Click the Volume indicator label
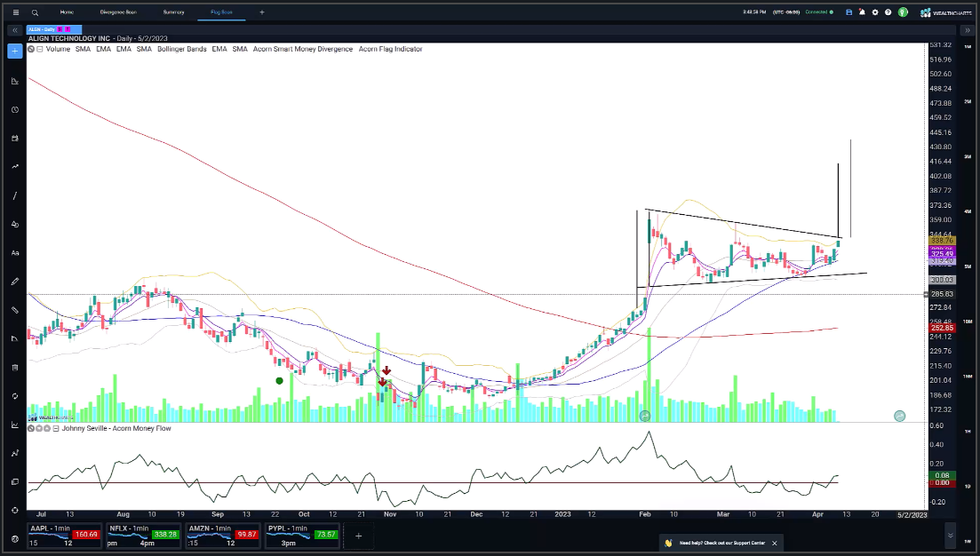Viewport: 980px width, 556px height. tap(58, 49)
